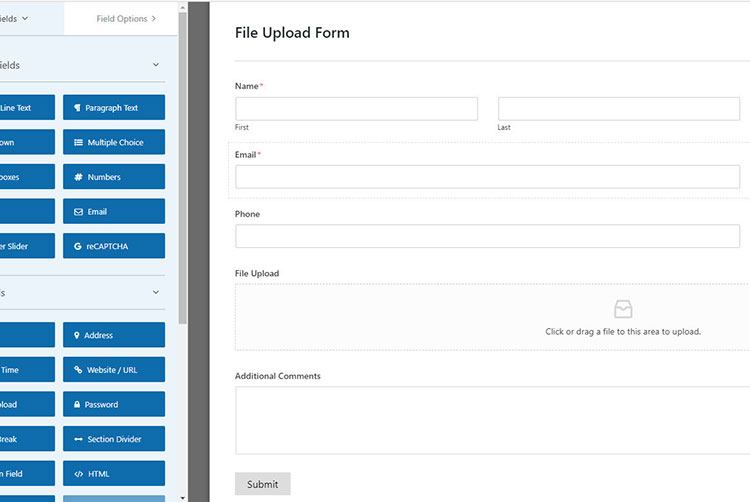The image size is (750, 502).
Task: Add a Dropdown field
Action: pos(27,142)
